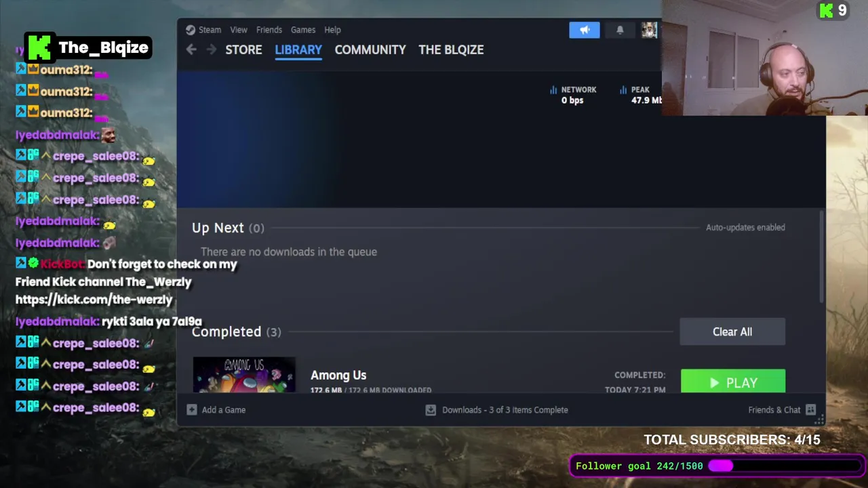Open the Help menu

click(332, 30)
